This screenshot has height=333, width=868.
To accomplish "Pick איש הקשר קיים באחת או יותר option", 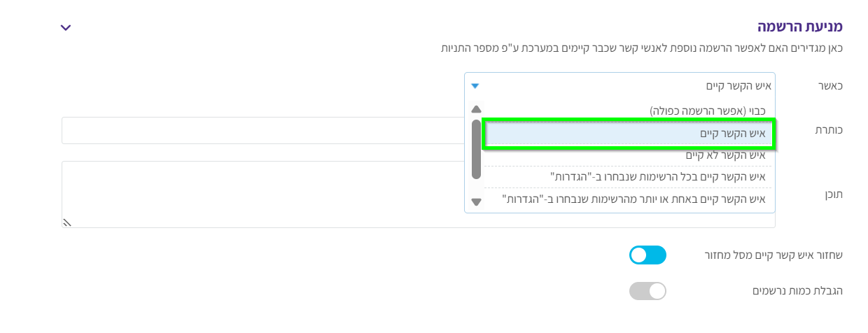I will point(634,199).
